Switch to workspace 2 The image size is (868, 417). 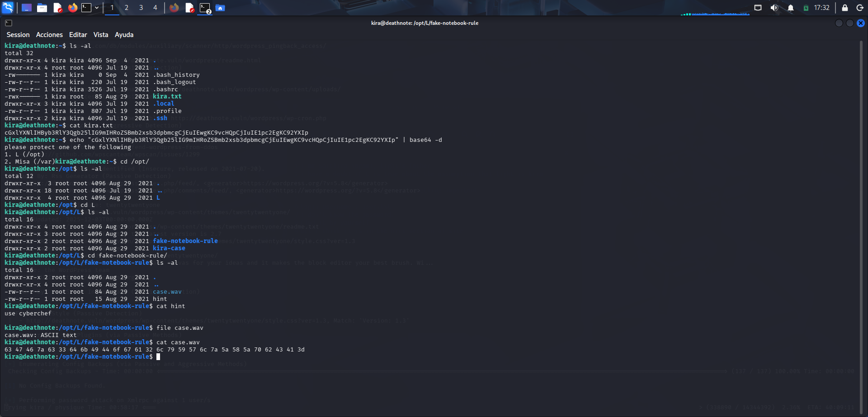click(127, 8)
